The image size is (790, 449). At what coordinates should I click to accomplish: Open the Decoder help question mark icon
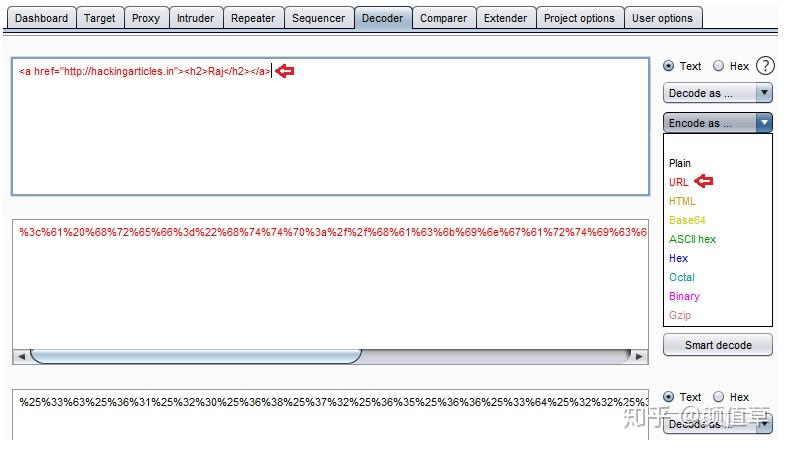click(x=765, y=66)
